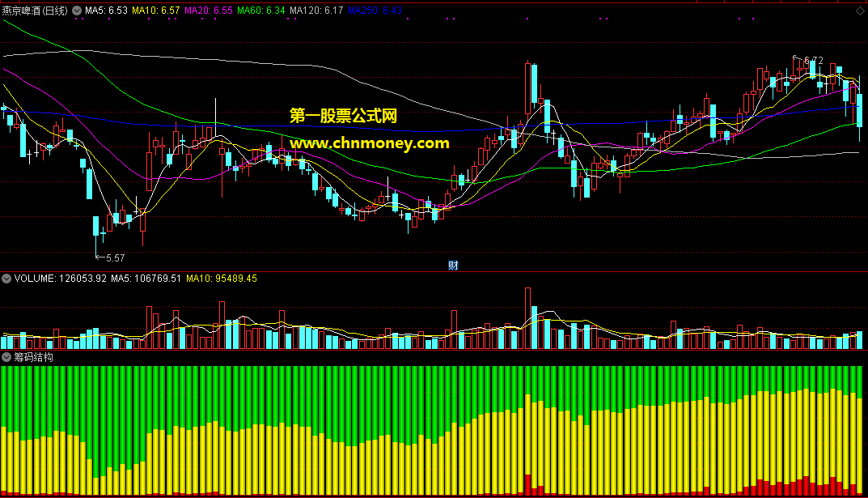Image resolution: width=868 pixels, height=498 pixels.
Task: Open the VOLUME panel dropdown arrow
Action: pos(6,279)
